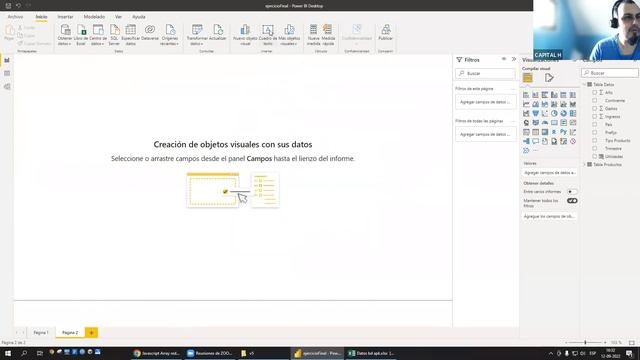This screenshot has height=360, width=640.
Task: Open the Transformar datos dropdown
Action: (x=197, y=35)
